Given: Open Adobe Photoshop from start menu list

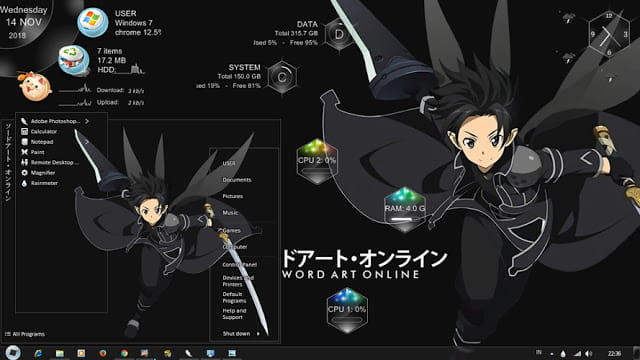Looking at the screenshot, I should [x=55, y=121].
